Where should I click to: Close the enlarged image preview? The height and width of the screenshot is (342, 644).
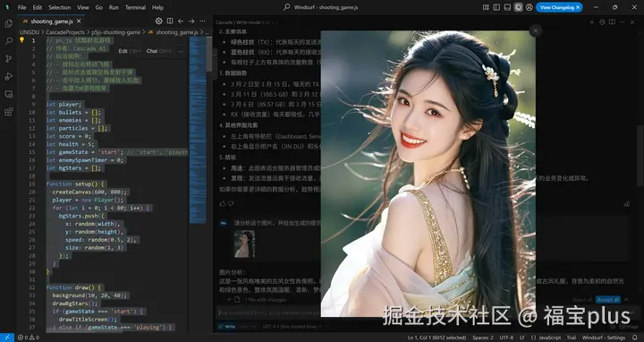coord(535,30)
